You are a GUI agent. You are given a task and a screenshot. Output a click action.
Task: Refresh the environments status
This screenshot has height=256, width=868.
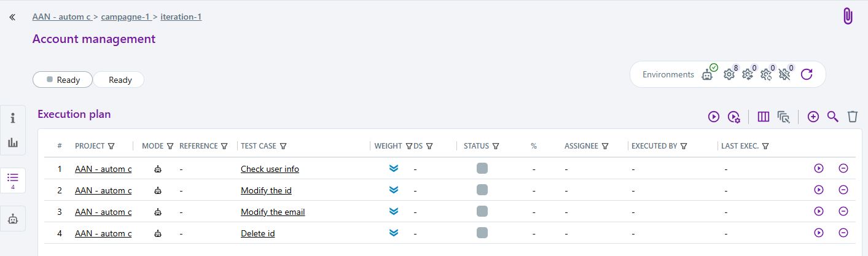[807, 74]
